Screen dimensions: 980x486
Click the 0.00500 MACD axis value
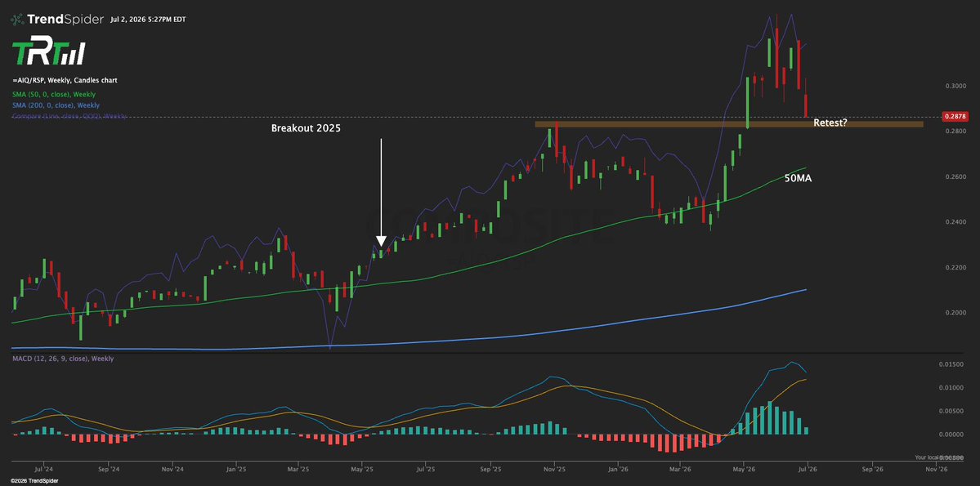point(953,411)
